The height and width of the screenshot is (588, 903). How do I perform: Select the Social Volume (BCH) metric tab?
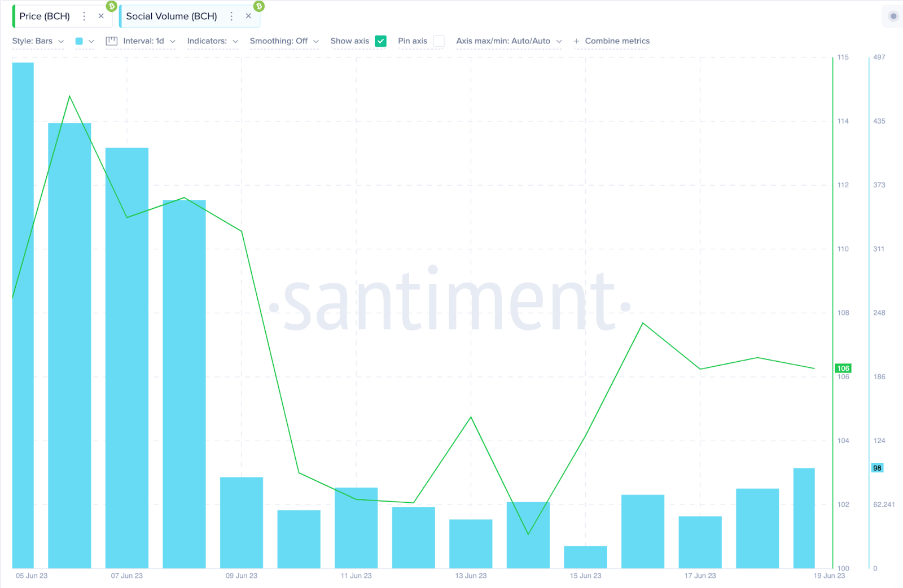(172, 16)
